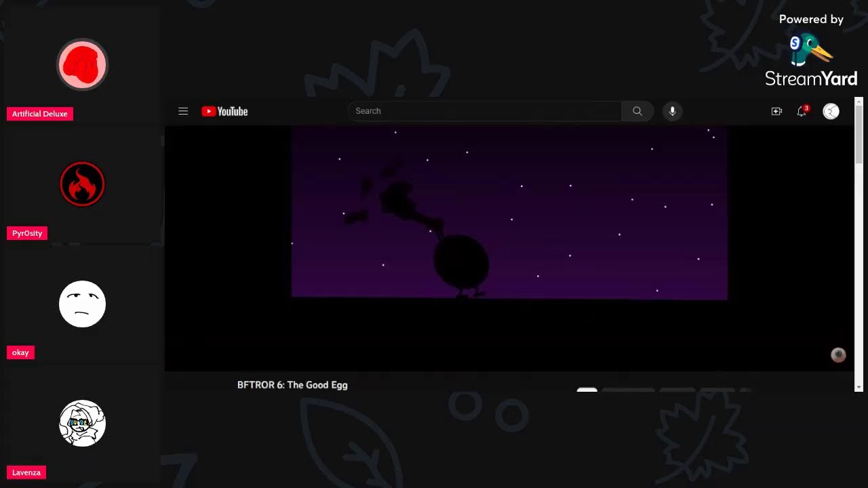
Task: Start voice search with the microphone
Action: click(x=672, y=111)
